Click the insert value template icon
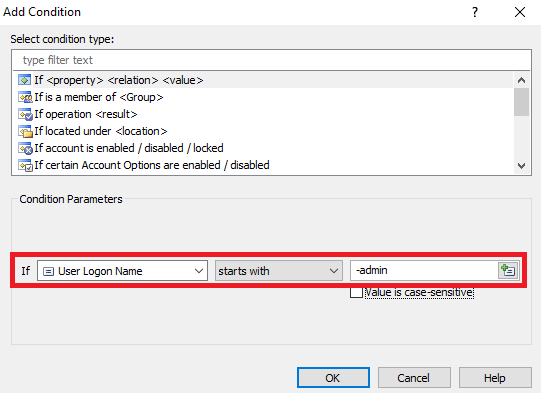This screenshot has width=541, height=393. click(508, 271)
